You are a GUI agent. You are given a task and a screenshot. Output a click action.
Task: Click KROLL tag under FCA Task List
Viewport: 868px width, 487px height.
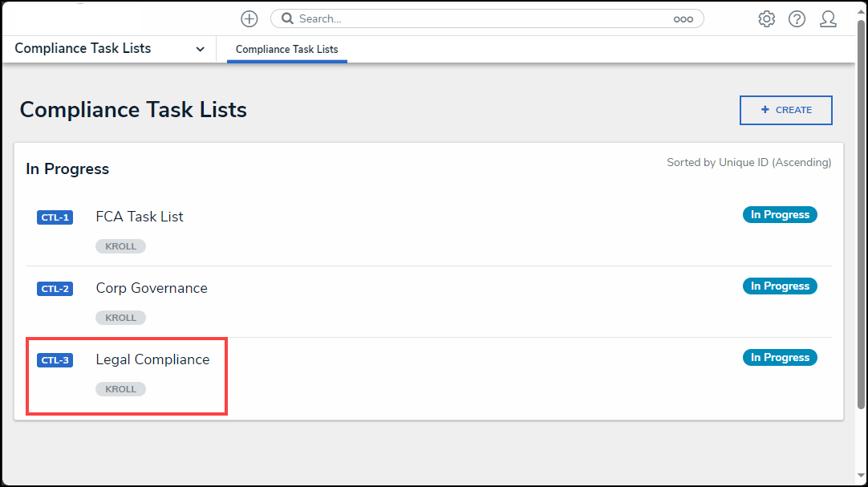point(120,246)
